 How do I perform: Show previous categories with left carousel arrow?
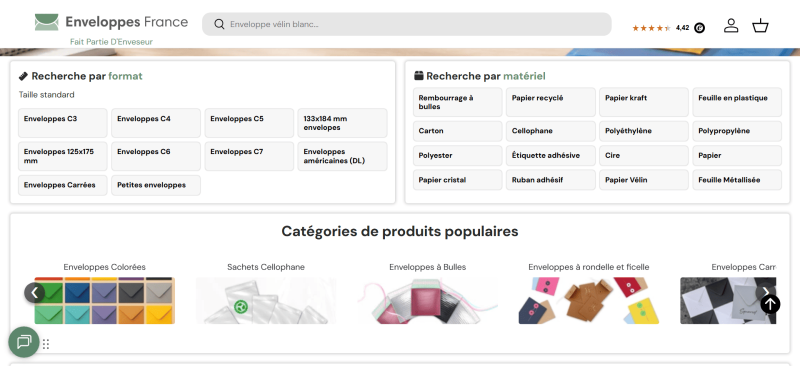coord(35,292)
